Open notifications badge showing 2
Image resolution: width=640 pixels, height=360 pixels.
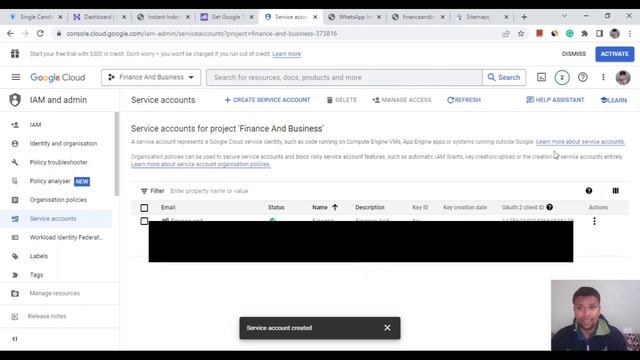click(x=562, y=77)
